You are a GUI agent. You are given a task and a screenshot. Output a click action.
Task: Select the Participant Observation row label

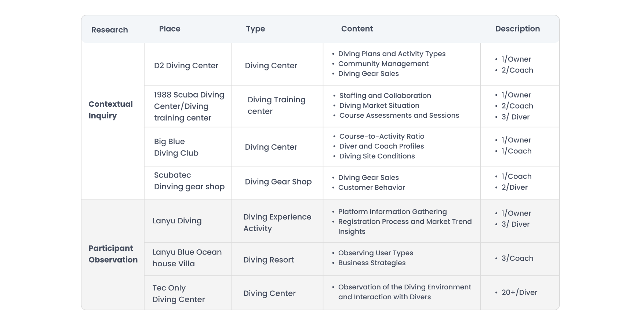(113, 254)
